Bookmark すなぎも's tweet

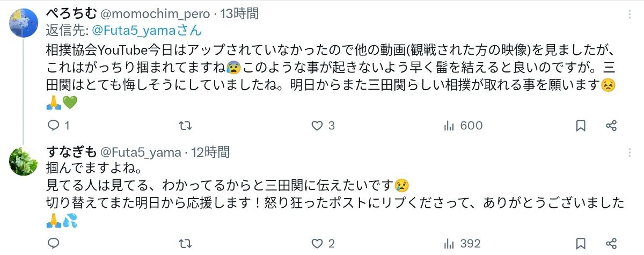tap(581, 243)
